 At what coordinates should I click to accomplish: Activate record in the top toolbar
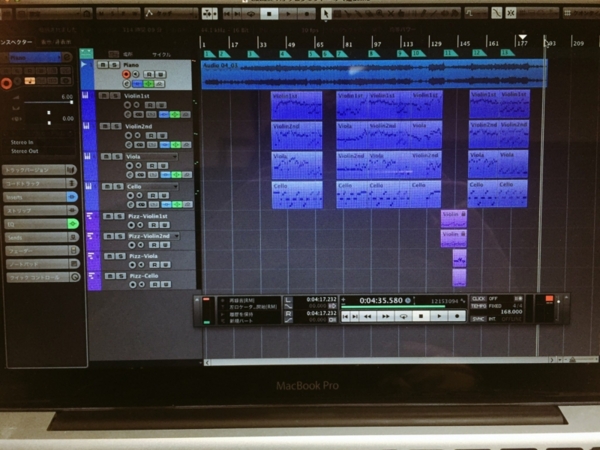tap(307, 14)
